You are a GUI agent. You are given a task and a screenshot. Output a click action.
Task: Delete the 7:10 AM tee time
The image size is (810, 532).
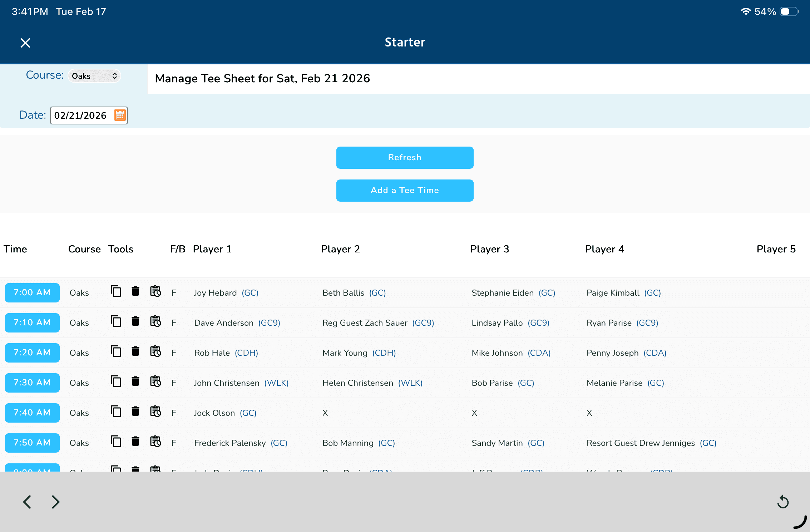tap(135, 321)
